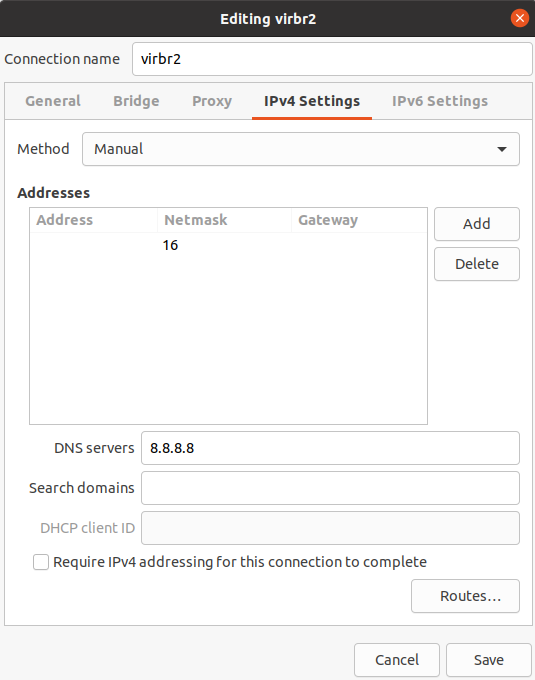Open the Proxy tab
Image resolution: width=535 pixels, height=680 pixels.
point(212,101)
